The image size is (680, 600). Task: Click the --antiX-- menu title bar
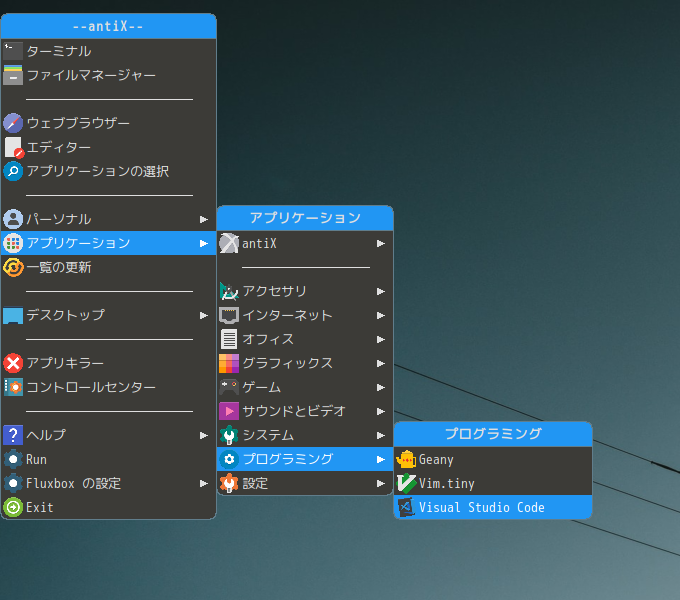point(108,26)
